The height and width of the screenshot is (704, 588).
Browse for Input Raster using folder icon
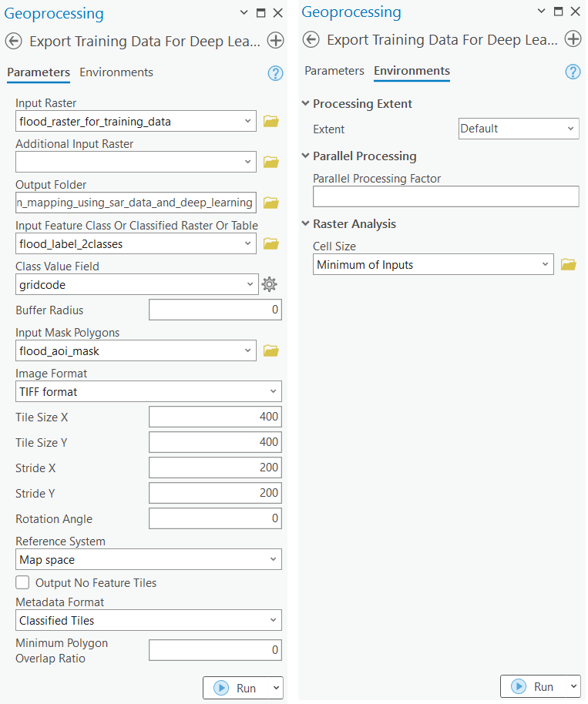[270, 121]
